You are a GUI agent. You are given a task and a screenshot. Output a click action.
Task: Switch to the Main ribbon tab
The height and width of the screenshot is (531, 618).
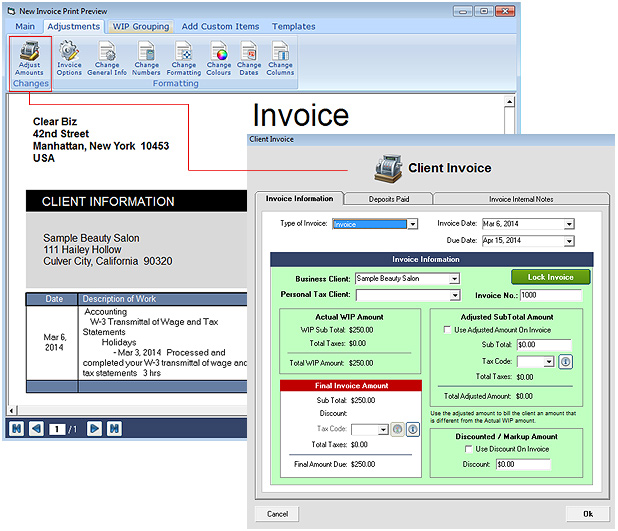[25, 26]
